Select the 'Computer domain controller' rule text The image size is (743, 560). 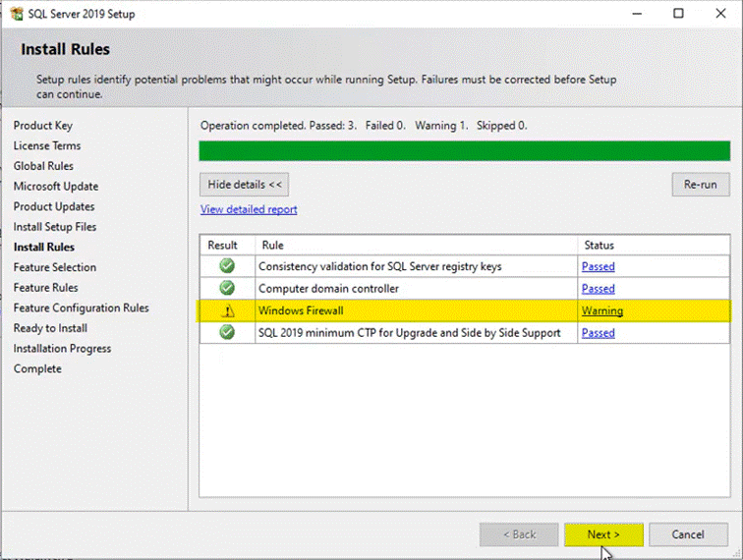(x=328, y=289)
